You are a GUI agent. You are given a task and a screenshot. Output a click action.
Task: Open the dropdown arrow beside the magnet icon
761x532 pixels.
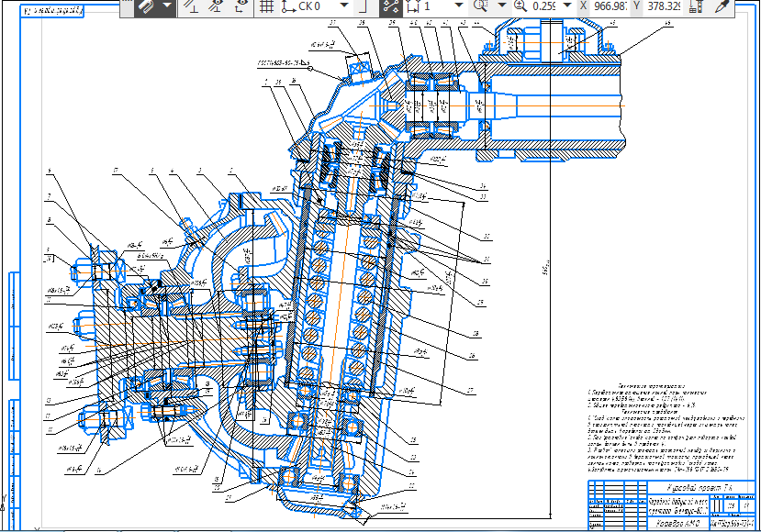pyautogui.click(x=167, y=6)
